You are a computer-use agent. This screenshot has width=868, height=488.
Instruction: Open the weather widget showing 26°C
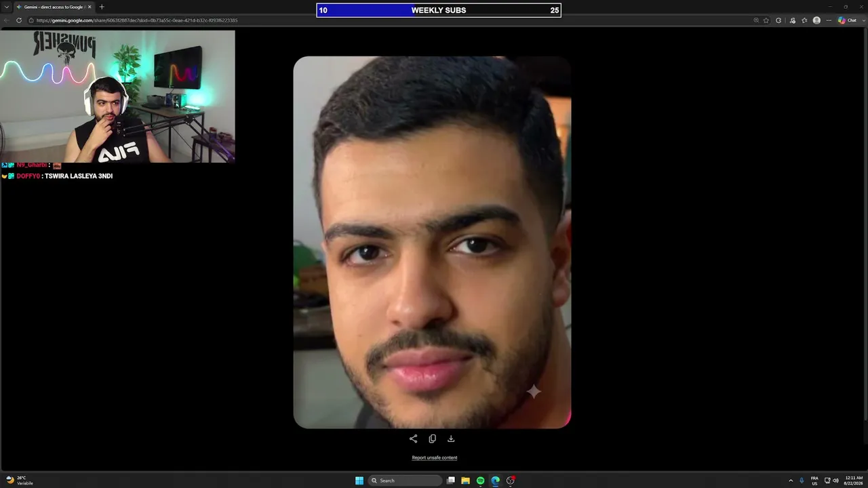[x=19, y=481]
